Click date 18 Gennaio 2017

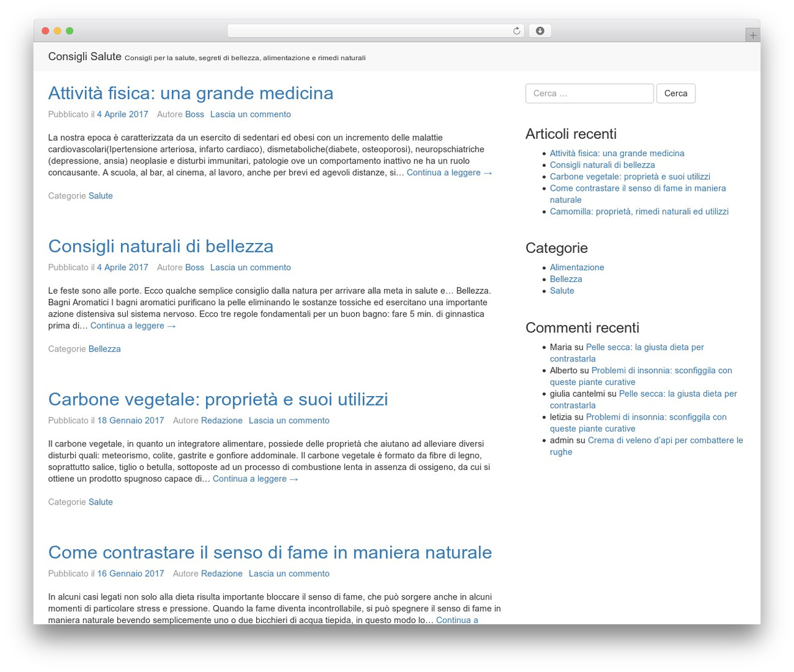pos(130,420)
